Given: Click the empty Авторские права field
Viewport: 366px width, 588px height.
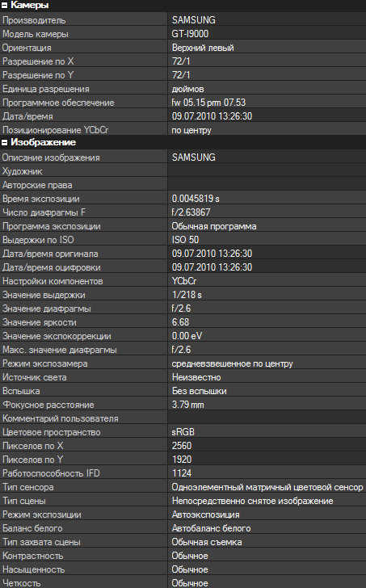Looking at the screenshot, I should click(267, 185).
